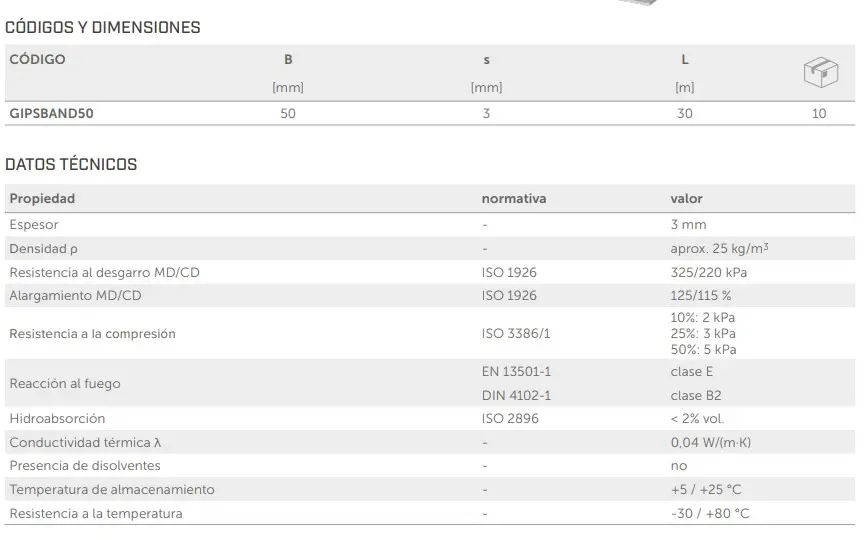Viewport: 867px width, 540px height.
Task: Click the package box icon
Action: pyautogui.click(x=819, y=73)
